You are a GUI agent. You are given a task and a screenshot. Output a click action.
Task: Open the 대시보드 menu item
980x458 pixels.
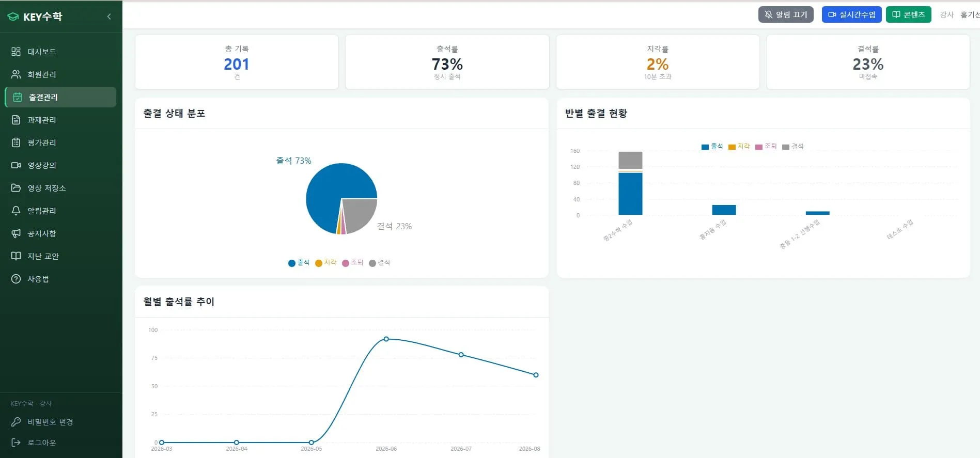pyautogui.click(x=60, y=52)
